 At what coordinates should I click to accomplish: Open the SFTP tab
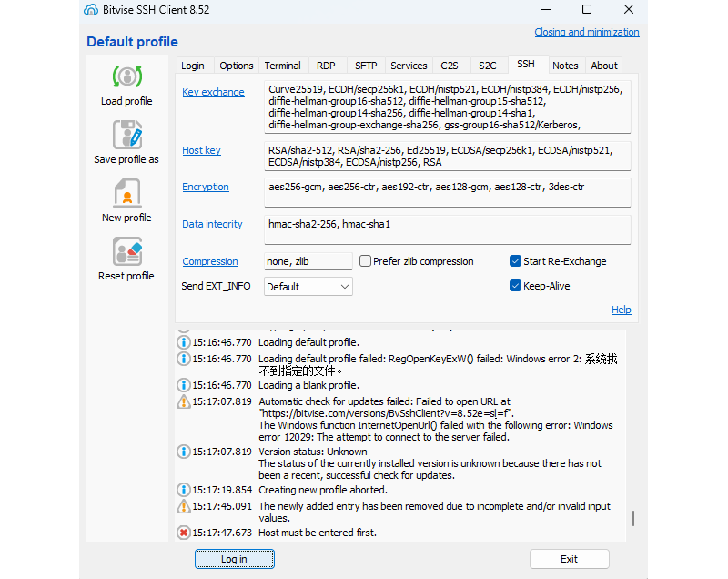click(366, 66)
